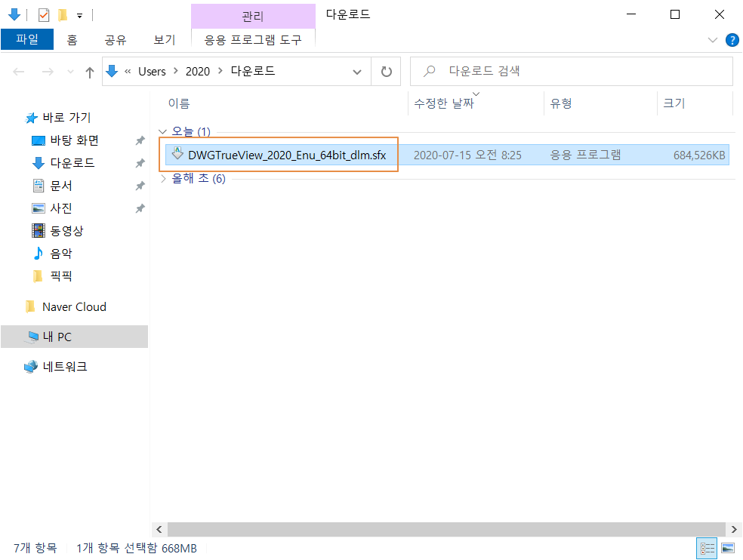
Task: Click the 다운로드 검색 search box
Action: (x=572, y=72)
